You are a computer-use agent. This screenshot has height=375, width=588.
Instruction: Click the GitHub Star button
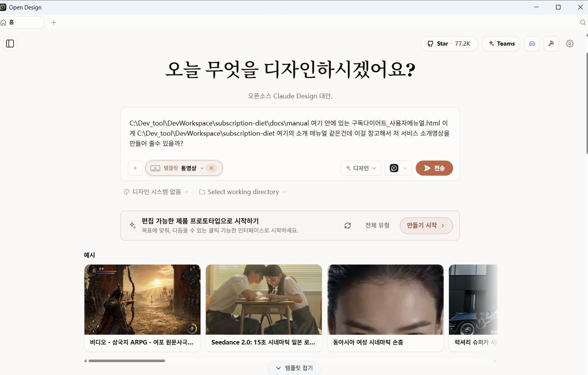click(449, 44)
